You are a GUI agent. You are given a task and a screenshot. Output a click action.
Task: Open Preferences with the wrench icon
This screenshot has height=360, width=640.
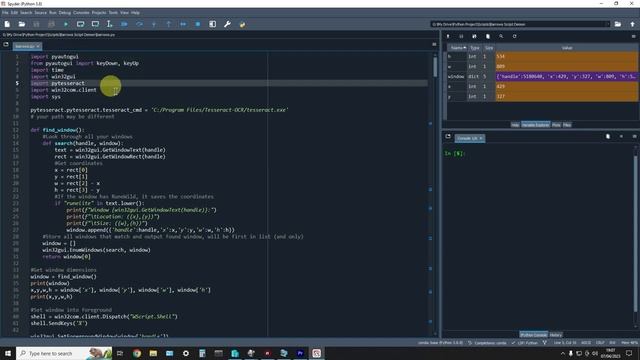[227, 24]
